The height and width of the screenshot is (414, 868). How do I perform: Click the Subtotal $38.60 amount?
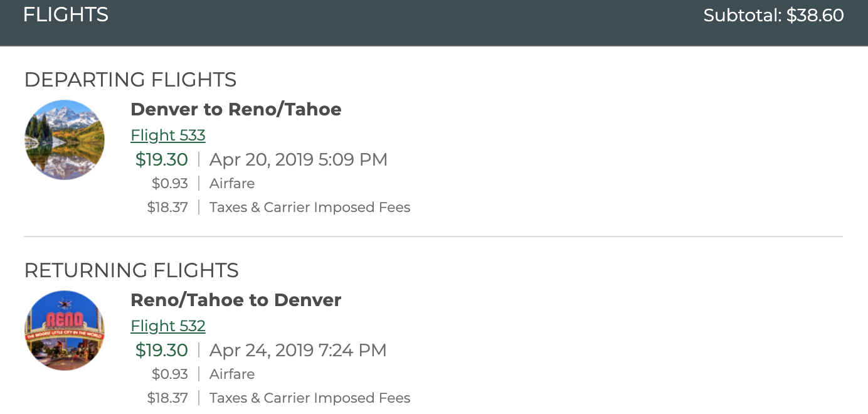click(x=773, y=16)
